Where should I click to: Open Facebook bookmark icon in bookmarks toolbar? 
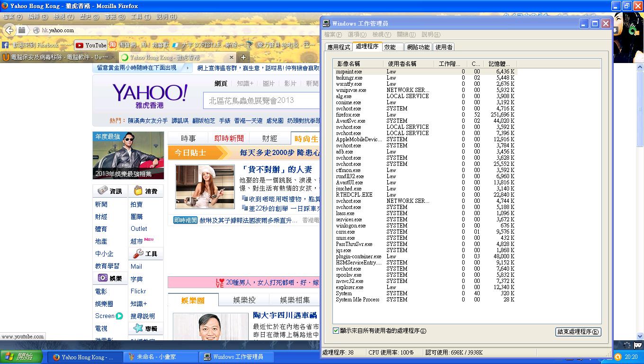[x=5, y=45]
